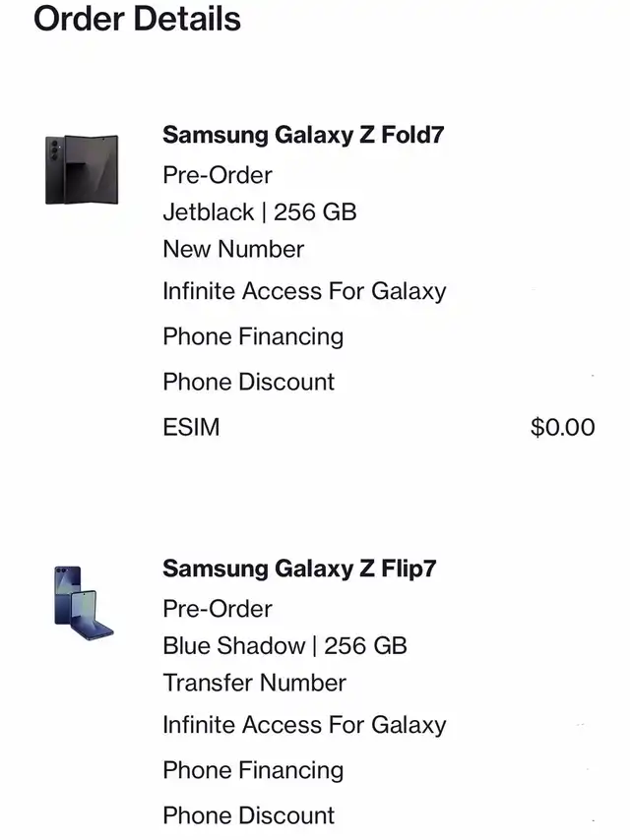Click Infinite Access For Galaxy under Flip7
The width and height of the screenshot is (630, 840).
[x=304, y=725]
